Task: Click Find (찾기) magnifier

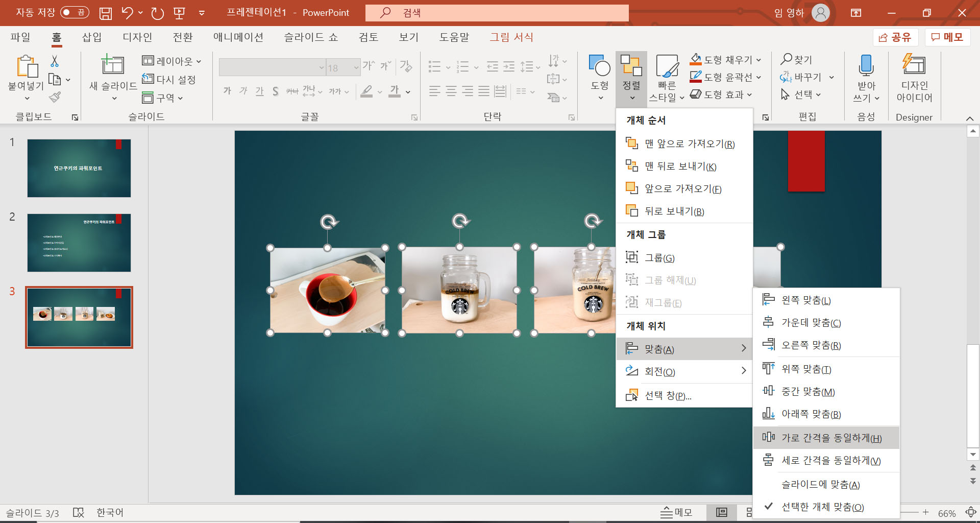Action: (796, 60)
